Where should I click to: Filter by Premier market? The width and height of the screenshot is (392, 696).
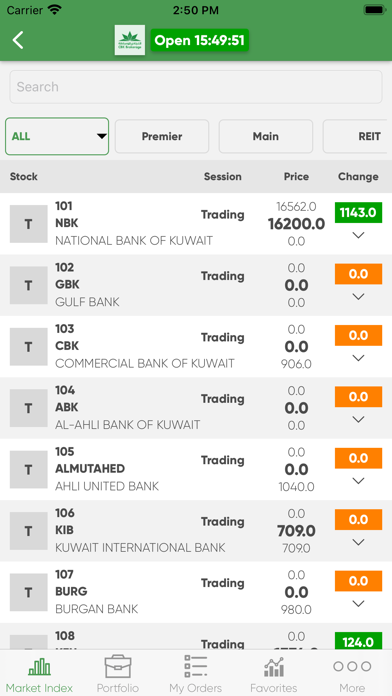pos(162,136)
